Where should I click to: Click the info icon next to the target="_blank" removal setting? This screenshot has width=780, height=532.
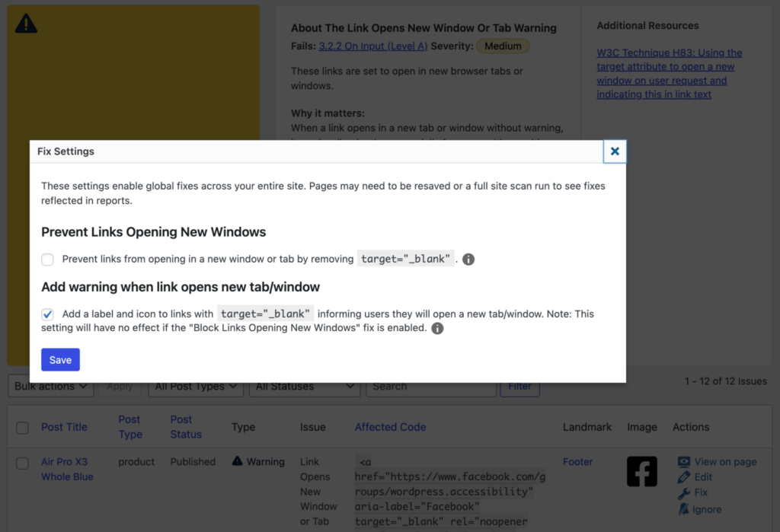coord(468,259)
